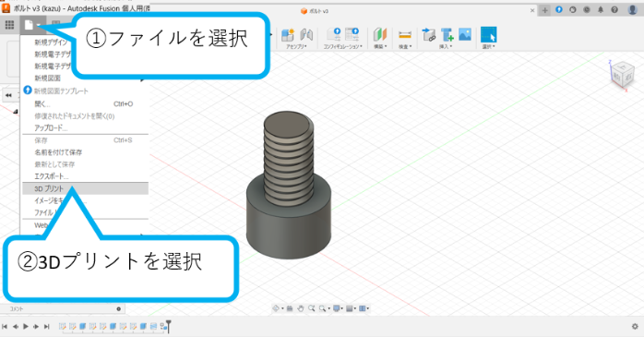Viewport: 644px width, 337px height.
Task: Select 開く... menu item
Action: pos(42,104)
